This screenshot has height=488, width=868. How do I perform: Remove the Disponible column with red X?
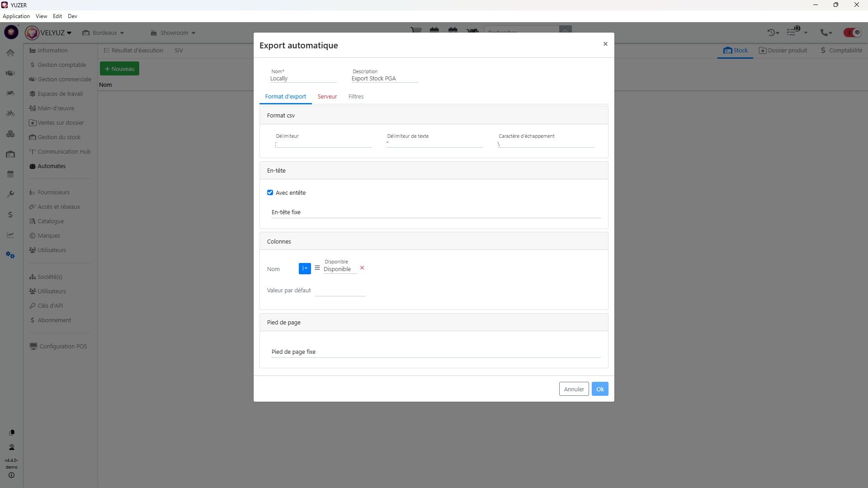point(362,268)
